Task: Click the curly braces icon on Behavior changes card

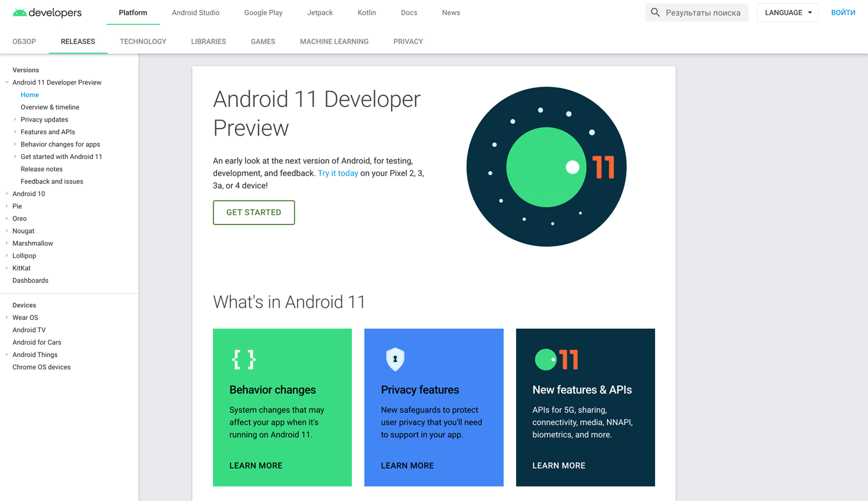Action: coord(243,359)
